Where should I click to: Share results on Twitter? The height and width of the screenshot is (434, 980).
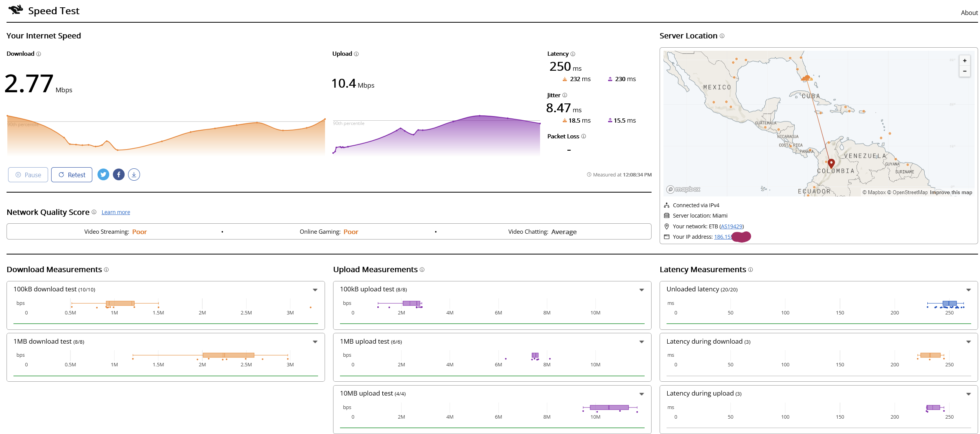[x=103, y=175]
